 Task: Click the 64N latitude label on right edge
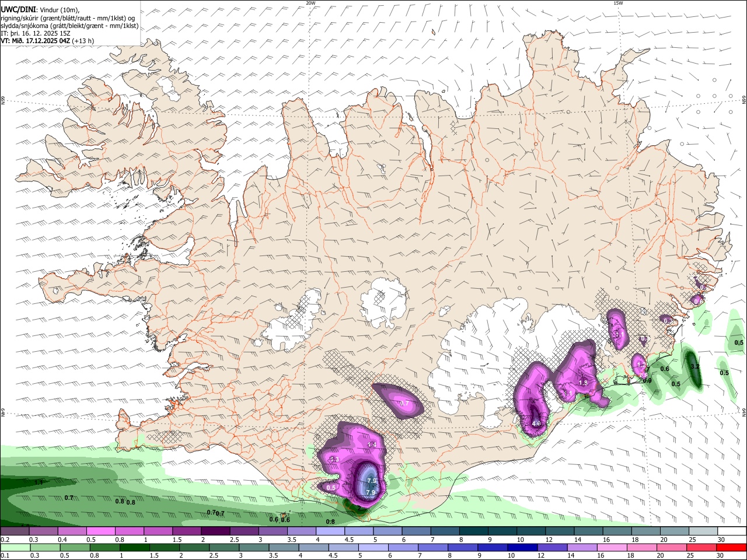click(744, 411)
